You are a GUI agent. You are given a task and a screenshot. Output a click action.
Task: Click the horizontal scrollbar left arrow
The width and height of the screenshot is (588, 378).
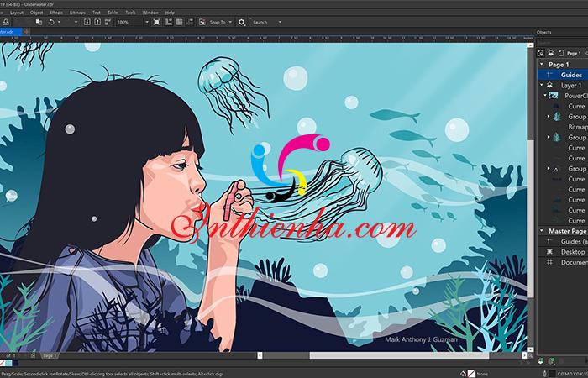(260, 355)
